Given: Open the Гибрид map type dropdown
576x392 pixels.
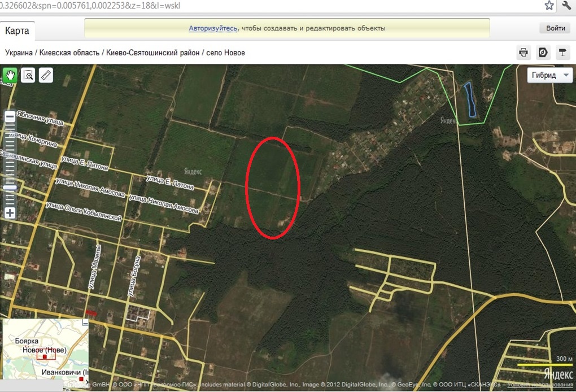Looking at the screenshot, I should [x=550, y=75].
